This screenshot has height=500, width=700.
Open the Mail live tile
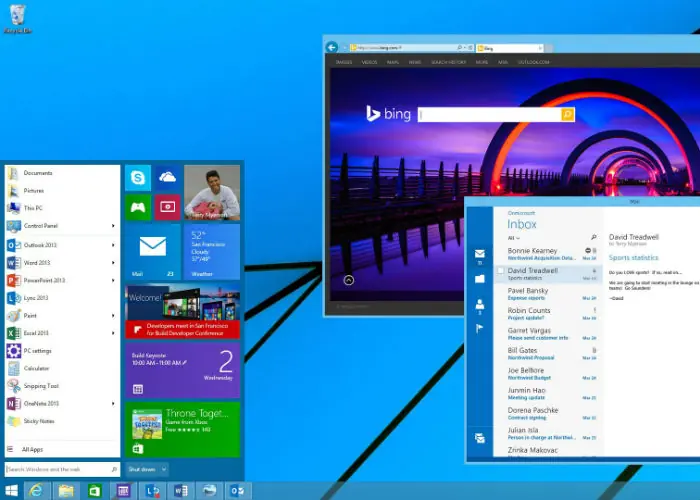coord(153,251)
